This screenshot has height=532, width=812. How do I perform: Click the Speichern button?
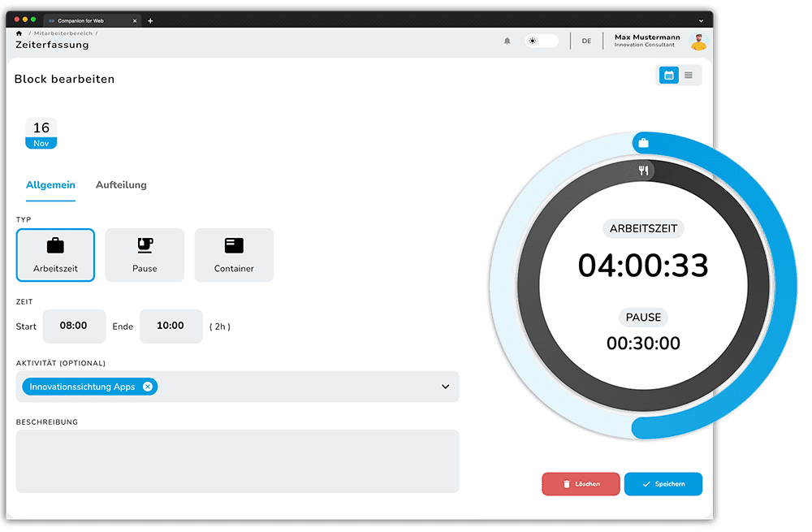tap(663, 484)
